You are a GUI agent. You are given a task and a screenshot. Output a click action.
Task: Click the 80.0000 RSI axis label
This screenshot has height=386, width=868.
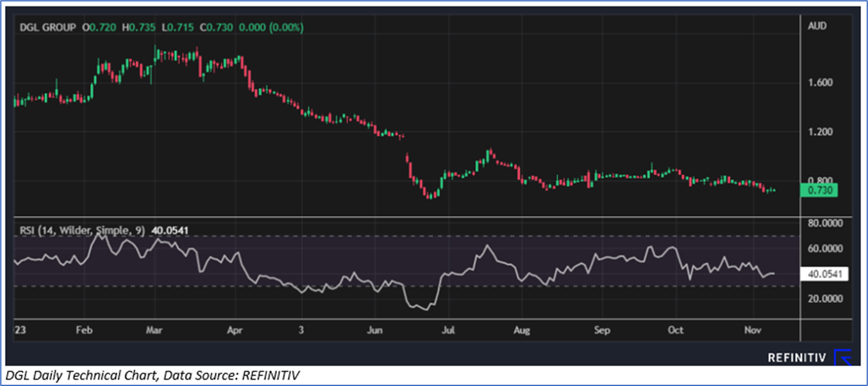[824, 224]
